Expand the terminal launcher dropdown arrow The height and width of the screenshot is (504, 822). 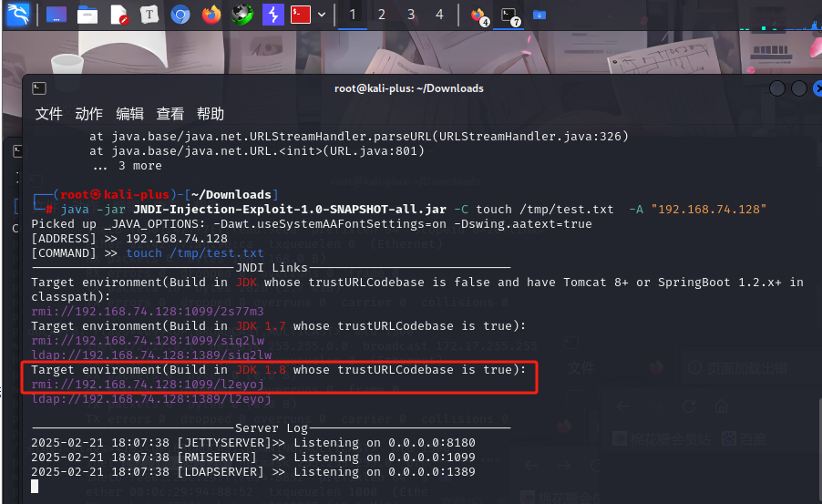(322, 15)
